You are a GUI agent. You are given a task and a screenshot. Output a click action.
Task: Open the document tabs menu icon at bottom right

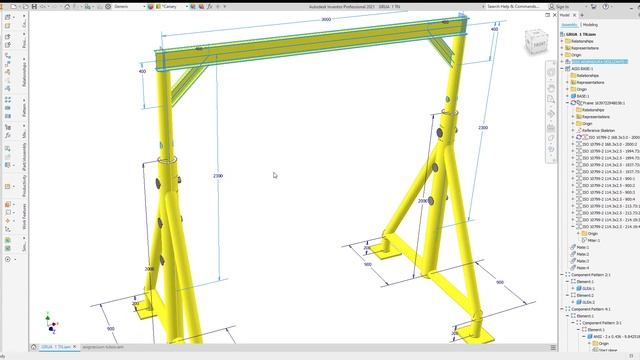click(x=553, y=347)
